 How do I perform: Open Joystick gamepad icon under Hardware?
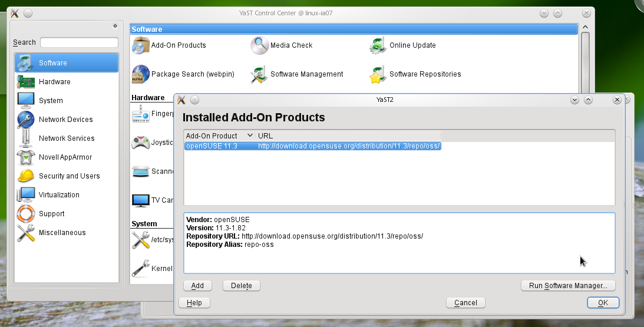pyautogui.click(x=140, y=143)
